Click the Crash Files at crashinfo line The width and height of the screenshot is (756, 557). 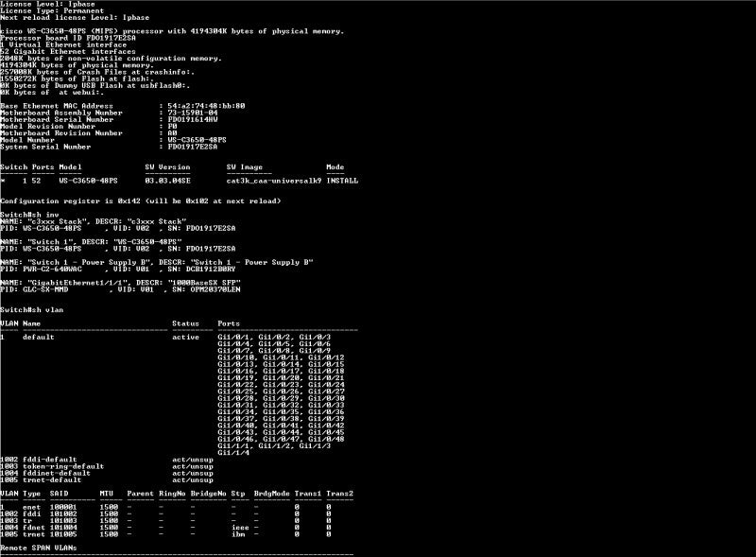[97, 72]
